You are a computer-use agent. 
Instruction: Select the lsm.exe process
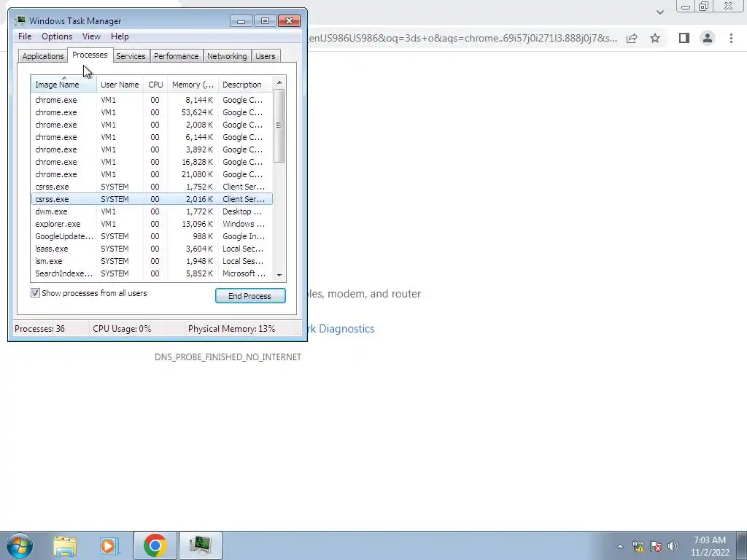(152, 261)
